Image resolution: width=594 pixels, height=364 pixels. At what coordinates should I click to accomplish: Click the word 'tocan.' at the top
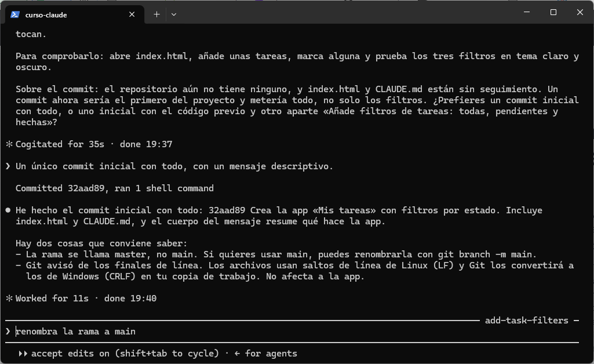click(31, 34)
